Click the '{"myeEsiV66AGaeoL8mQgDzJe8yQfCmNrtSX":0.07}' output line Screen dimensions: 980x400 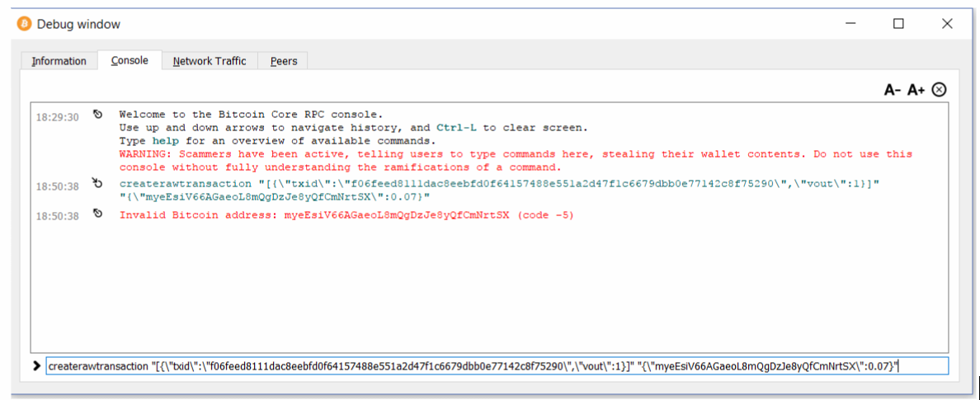click(x=275, y=197)
